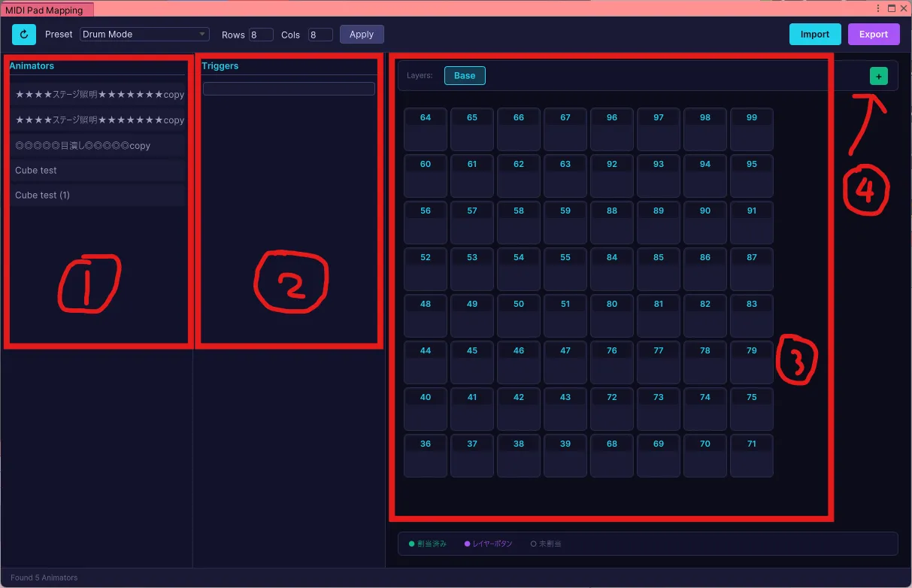Viewport: 912px width, 588px height.
Task: Click the cyan refresh icon button
Action: coord(24,35)
